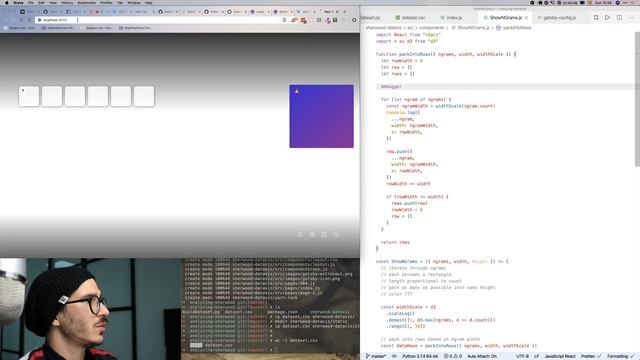This screenshot has width=640, height=360.
Task: Change LF line ending in status bar
Action: tap(536, 356)
